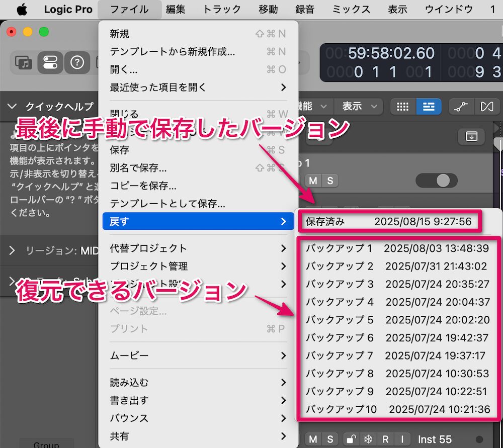Select バックアップ 4 2025/07/24 20:04:37
Screen dimensions: 503x448
click(x=398, y=302)
